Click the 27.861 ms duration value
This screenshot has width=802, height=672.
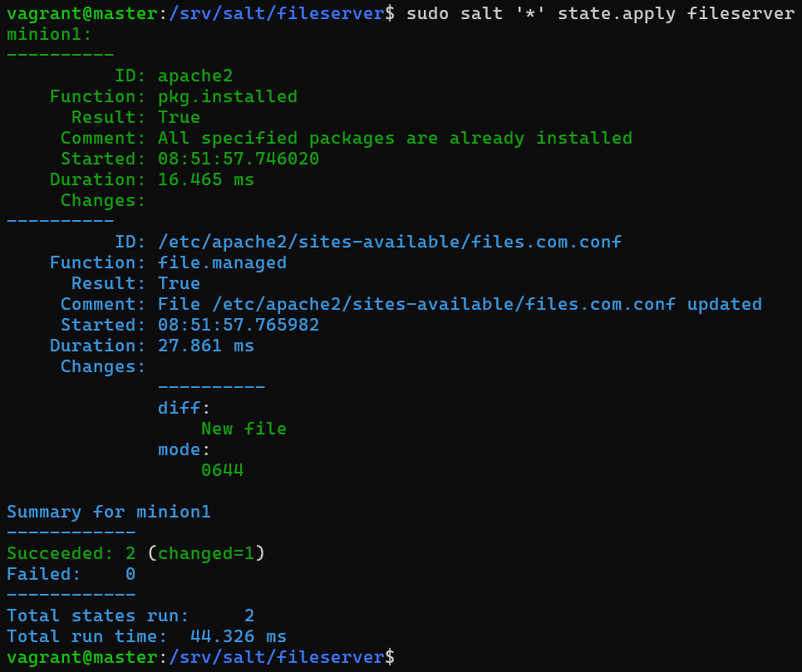point(206,346)
